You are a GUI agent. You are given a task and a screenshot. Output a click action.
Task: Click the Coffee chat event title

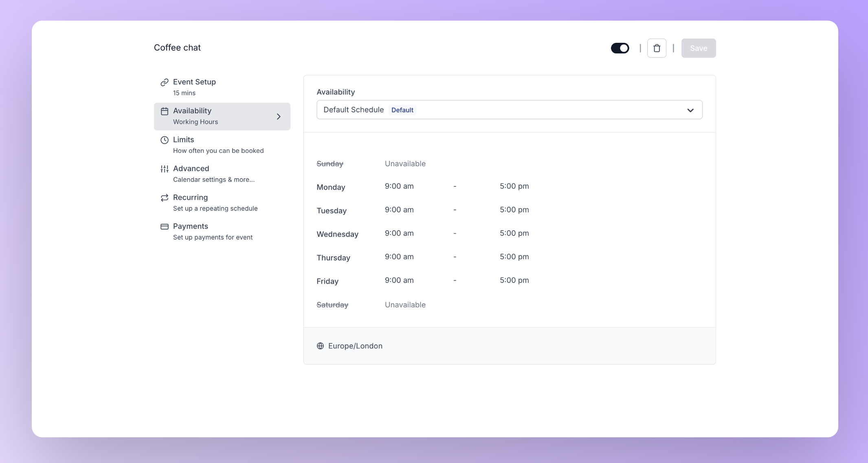177,48
